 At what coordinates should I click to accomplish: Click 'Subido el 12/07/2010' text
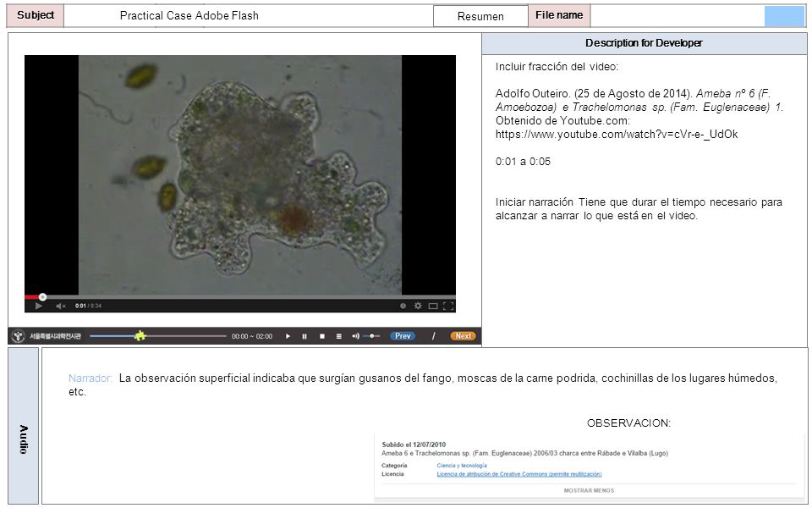point(414,444)
